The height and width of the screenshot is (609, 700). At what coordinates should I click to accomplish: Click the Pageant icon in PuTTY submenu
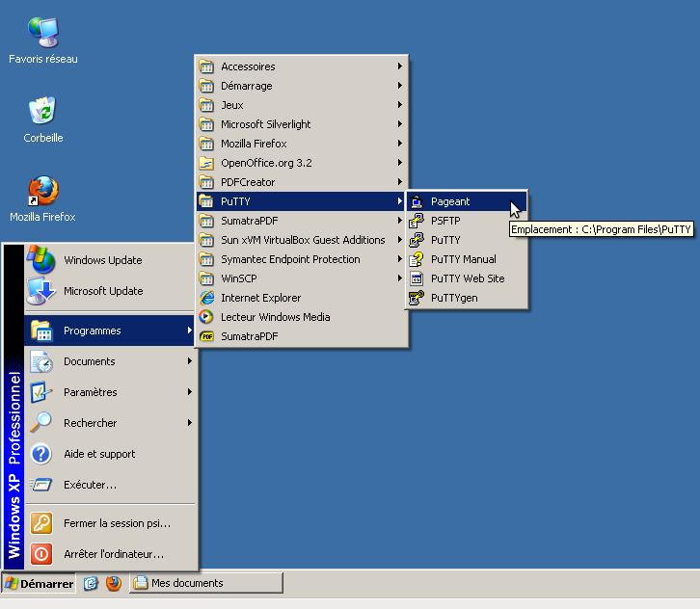coord(417,201)
